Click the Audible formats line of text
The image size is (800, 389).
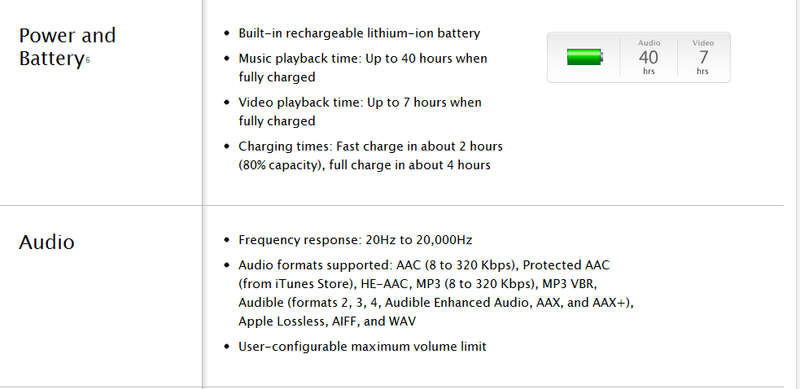coord(436,303)
